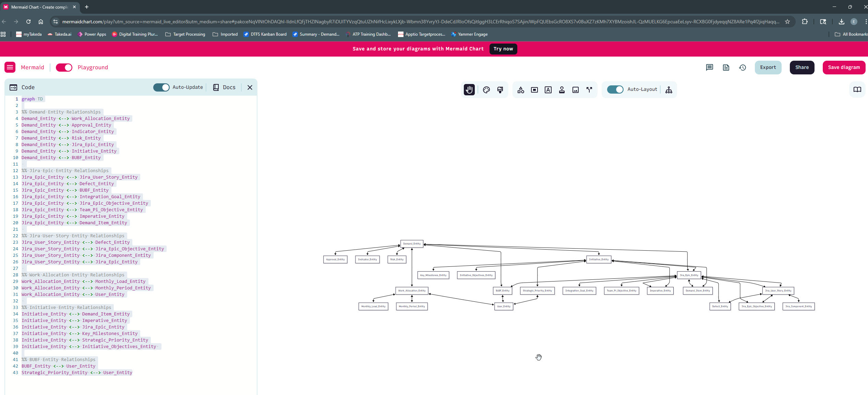Click the stamp icon in toolbar
This screenshot has height=395, width=868.
(562, 90)
